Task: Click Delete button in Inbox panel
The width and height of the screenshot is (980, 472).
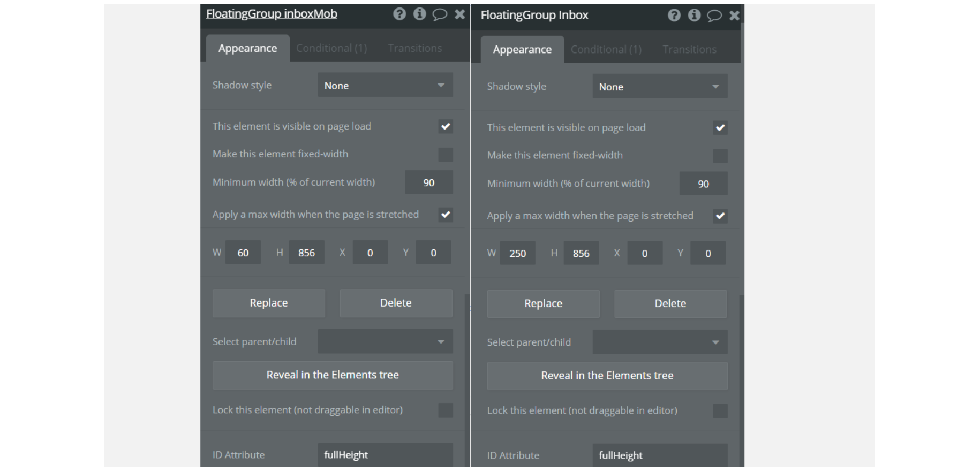Action: point(670,303)
